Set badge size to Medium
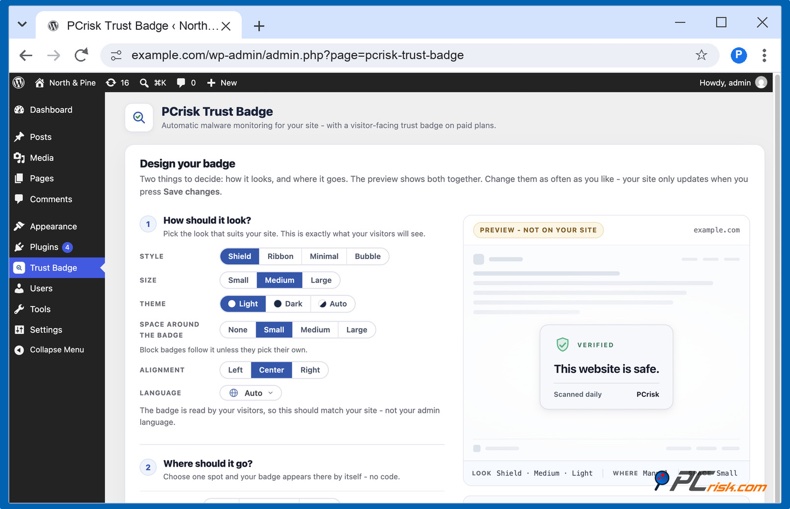This screenshot has width=790, height=509. pos(280,280)
